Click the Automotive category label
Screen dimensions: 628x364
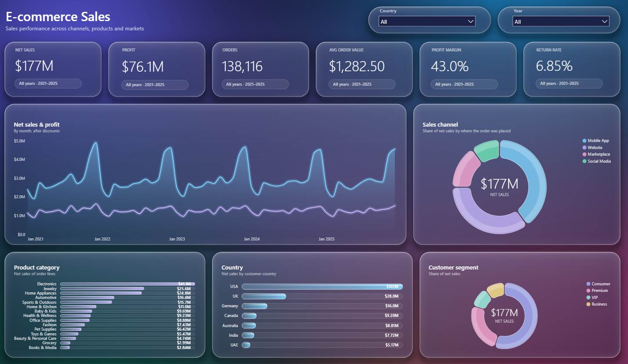tap(46, 298)
